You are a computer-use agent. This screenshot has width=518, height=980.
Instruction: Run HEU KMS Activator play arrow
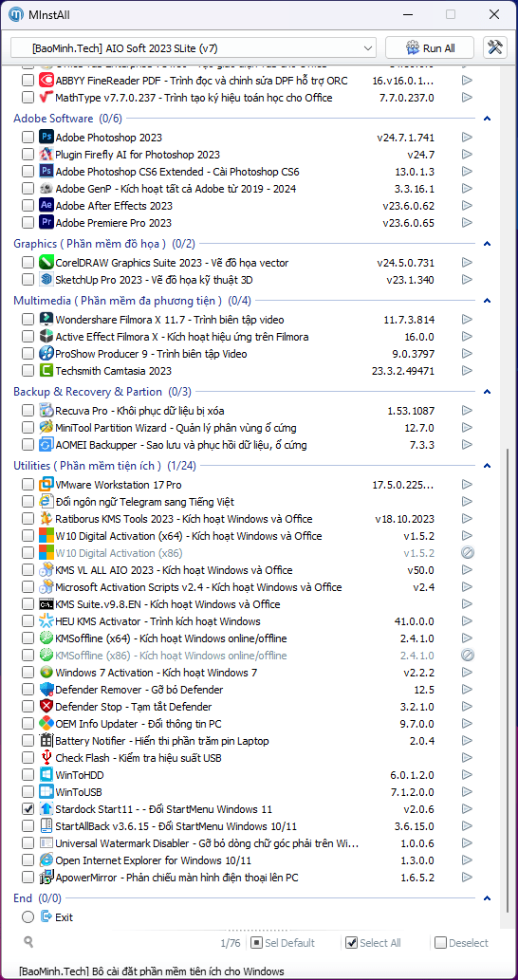[x=467, y=621]
